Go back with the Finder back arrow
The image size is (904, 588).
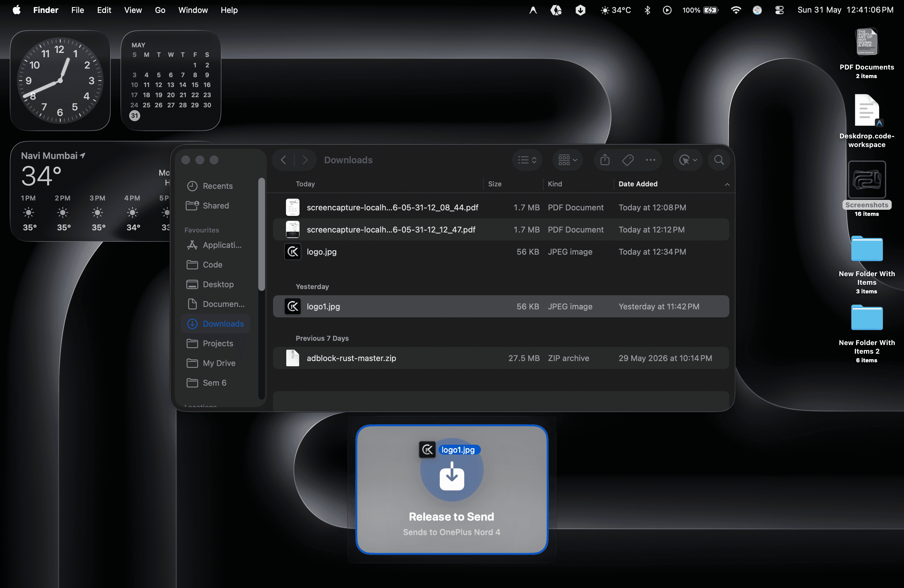point(283,160)
